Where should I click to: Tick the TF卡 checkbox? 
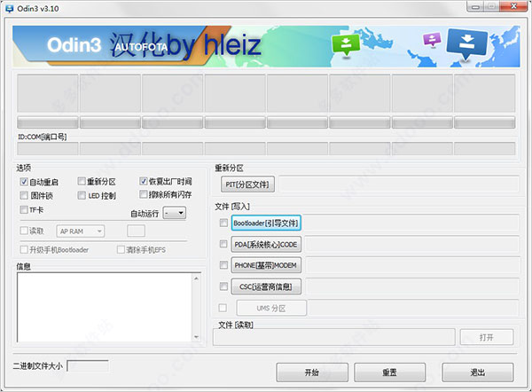pyautogui.click(x=24, y=209)
